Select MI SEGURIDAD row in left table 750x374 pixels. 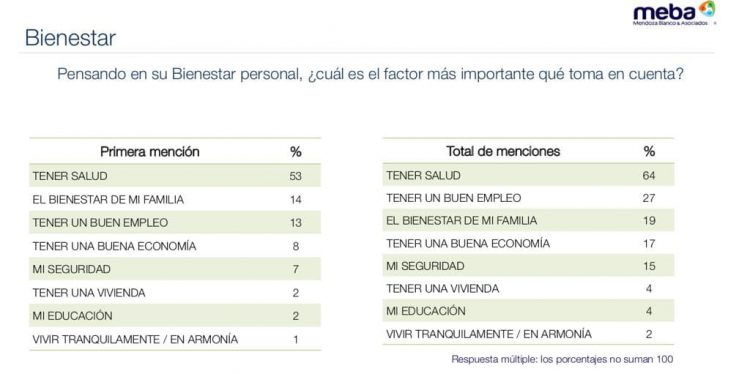pos(175,269)
